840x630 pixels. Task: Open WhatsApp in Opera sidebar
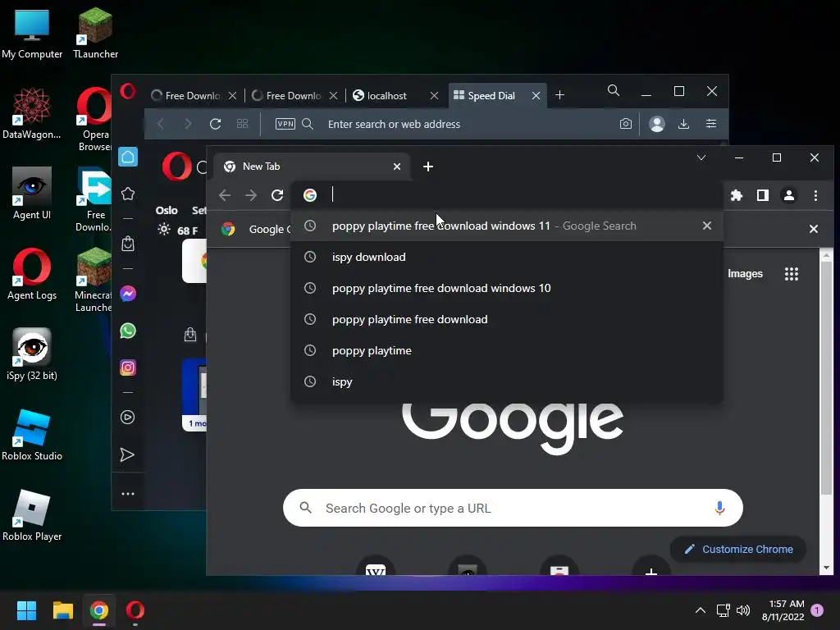pyautogui.click(x=127, y=331)
